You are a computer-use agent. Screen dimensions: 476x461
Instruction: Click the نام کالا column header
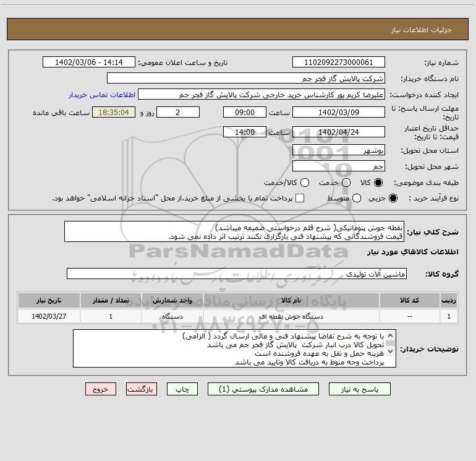[x=291, y=301]
